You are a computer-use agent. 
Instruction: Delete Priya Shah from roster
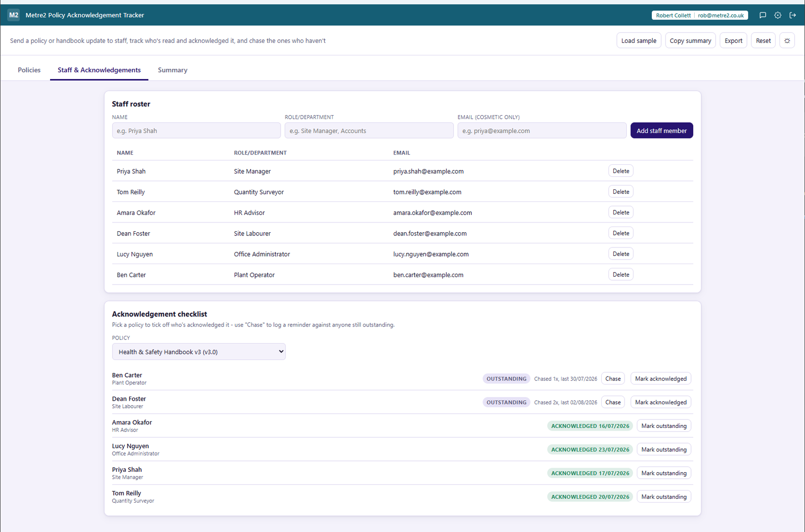621,171
